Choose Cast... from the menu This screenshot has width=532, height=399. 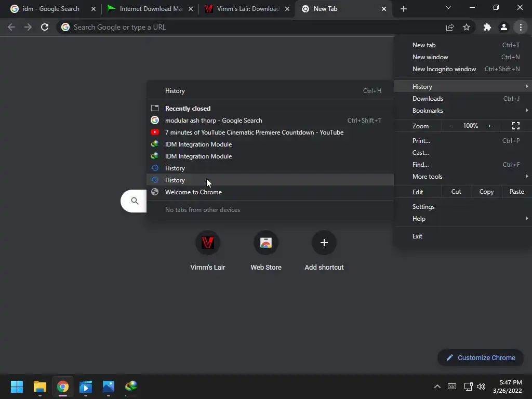tap(463, 153)
